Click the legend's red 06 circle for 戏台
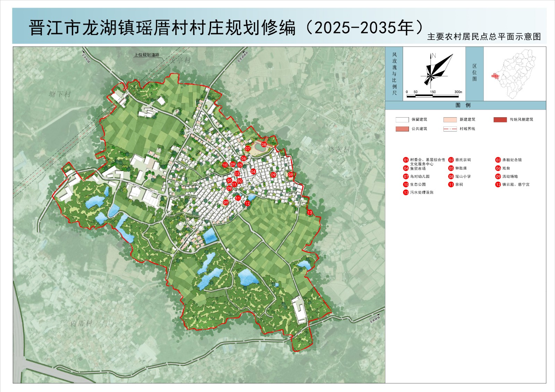555x392 pixels. (498, 168)
